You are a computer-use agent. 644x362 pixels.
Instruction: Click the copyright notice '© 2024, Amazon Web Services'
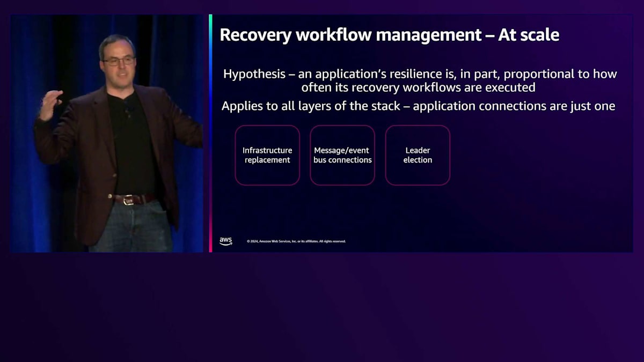pyautogui.click(x=296, y=241)
